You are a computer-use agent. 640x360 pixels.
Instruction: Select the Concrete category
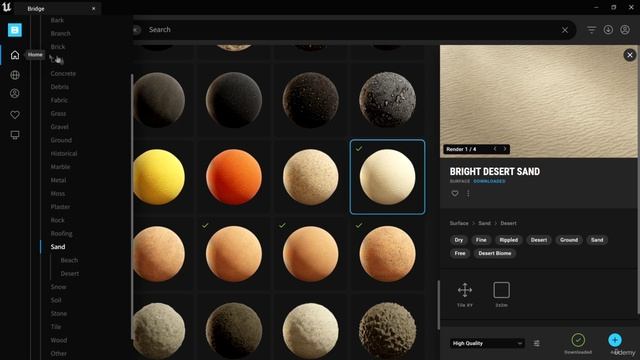pyautogui.click(x=63, y=73)
